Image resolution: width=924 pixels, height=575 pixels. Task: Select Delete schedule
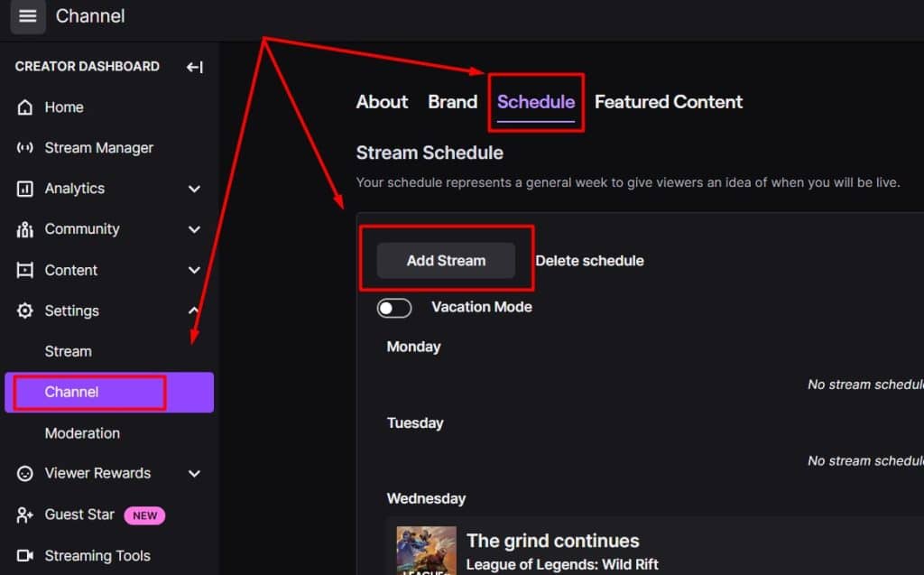click(589, 261)
